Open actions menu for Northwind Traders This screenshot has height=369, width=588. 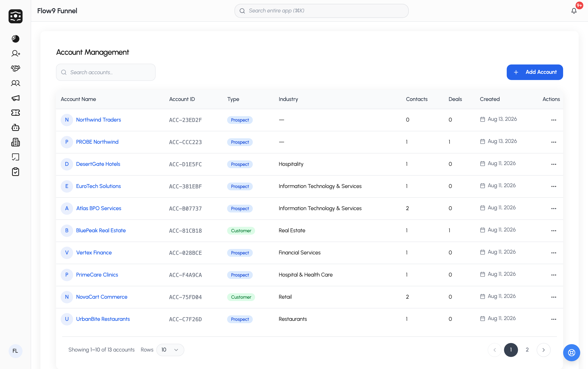(554, 120)
